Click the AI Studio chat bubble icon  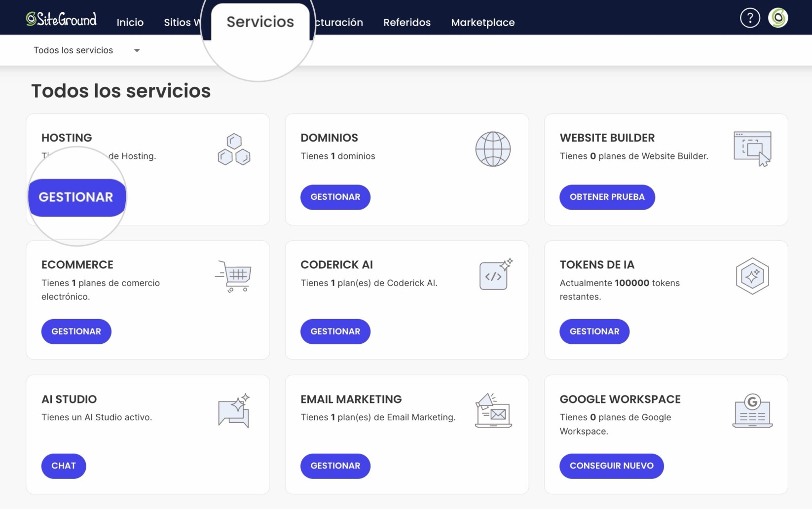234,410
